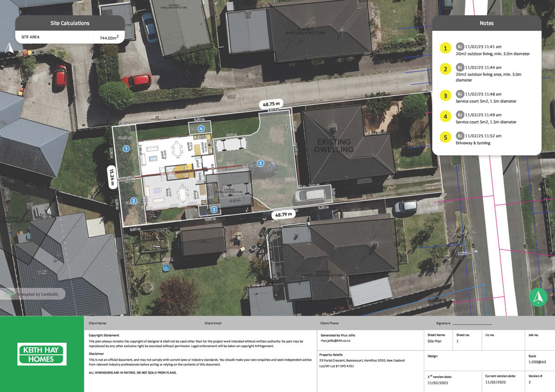Click the Notes panel header
The height and width of the screenshot is (392, 555).
[x=486, y=23]
